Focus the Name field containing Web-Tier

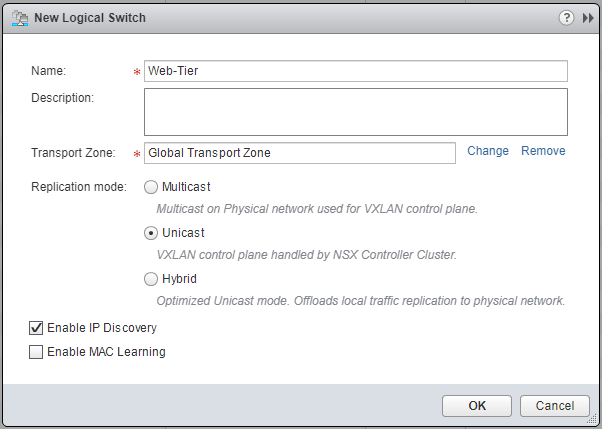click(355, 71)
